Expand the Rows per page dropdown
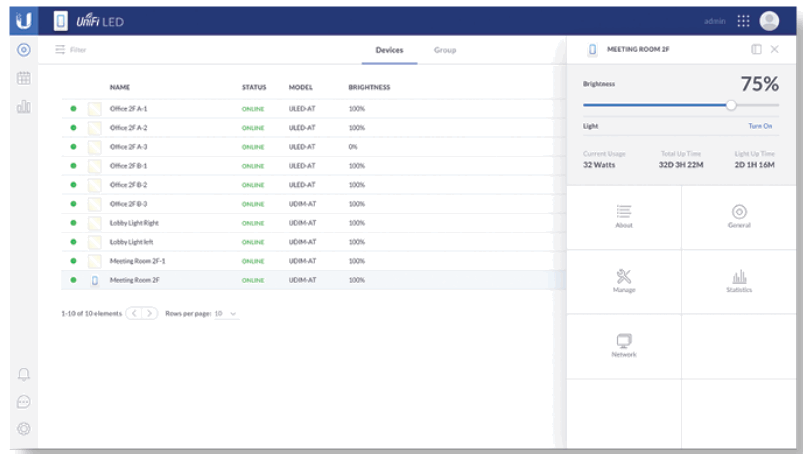This screenshot has width=803, height=454. point(226,313)
